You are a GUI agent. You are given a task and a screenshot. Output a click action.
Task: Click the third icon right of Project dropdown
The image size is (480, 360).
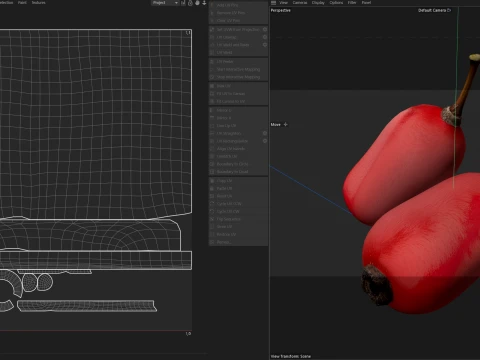pyautogui.click(x=197, y=3)
